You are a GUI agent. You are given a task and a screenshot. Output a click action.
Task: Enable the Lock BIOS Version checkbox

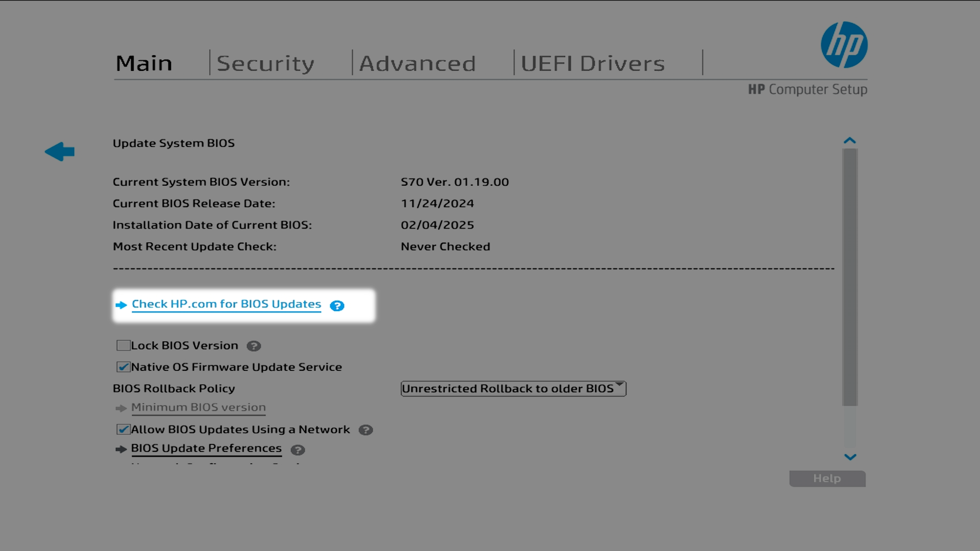click(123, 346)
